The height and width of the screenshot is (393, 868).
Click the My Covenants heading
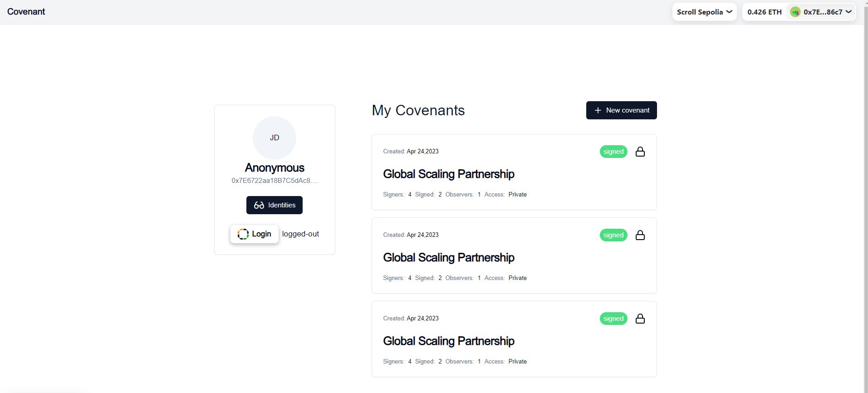point(418,110)
